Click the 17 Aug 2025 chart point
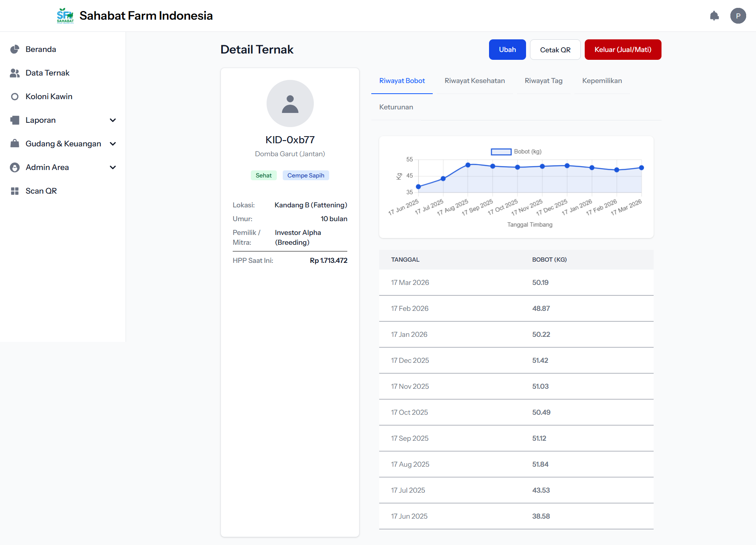Image resolution: width=756 pixels, height=545 pixels. 468,165
